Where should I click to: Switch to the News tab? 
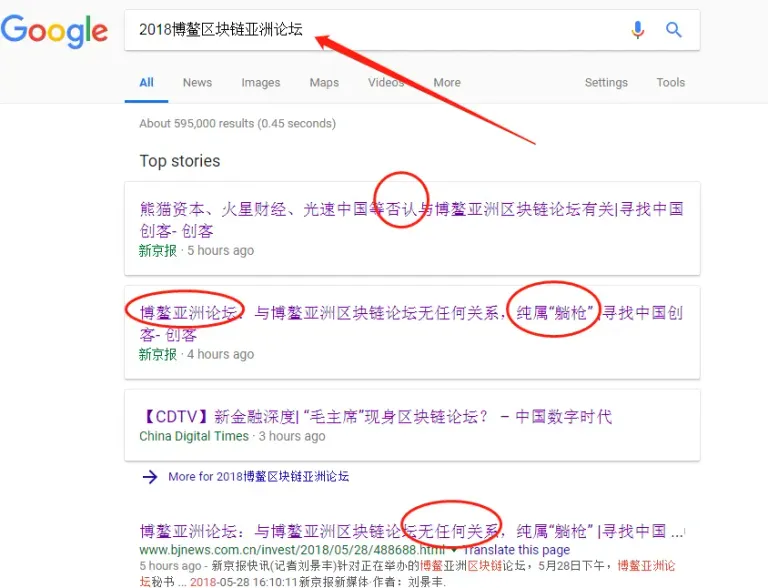click(x=197, y=82)
